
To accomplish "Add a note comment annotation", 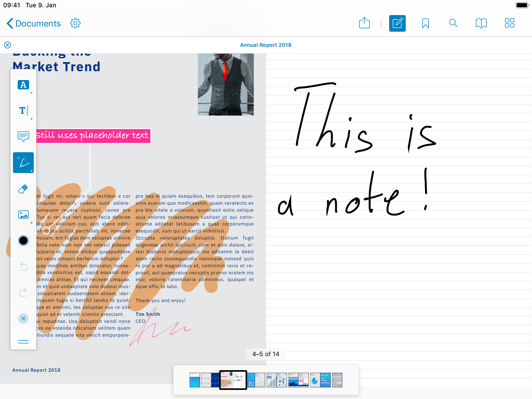I will point(23,136).
